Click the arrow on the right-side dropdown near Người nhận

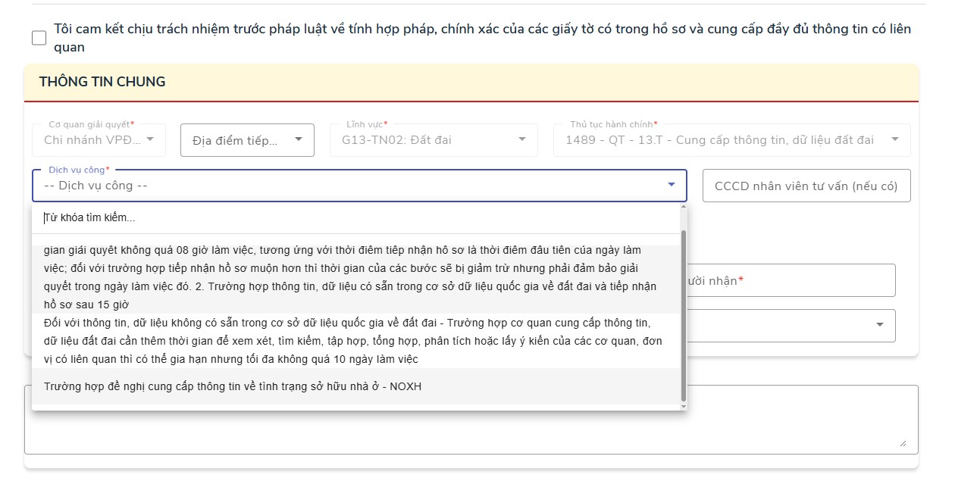tap(879, 325)
